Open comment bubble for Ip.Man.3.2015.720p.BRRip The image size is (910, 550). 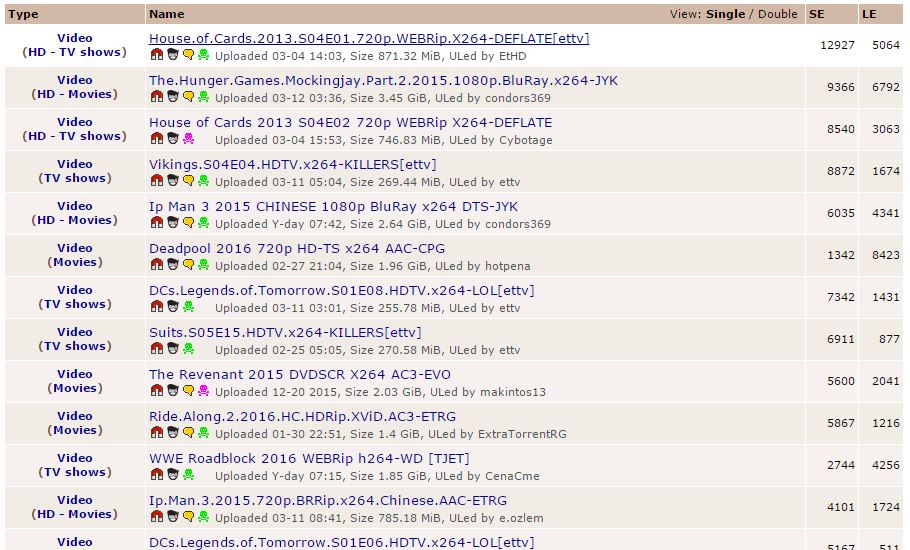(x=188, y=516)
